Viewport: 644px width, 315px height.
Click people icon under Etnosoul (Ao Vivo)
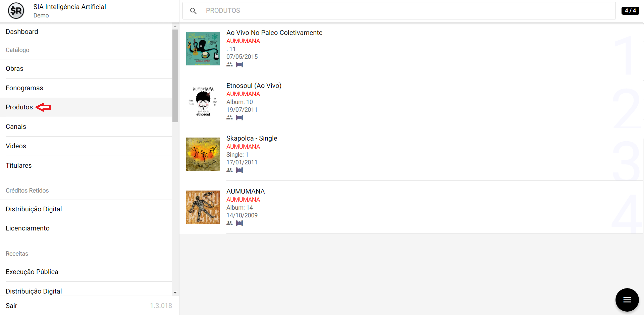pyautogui.click(x=229, y=117)
